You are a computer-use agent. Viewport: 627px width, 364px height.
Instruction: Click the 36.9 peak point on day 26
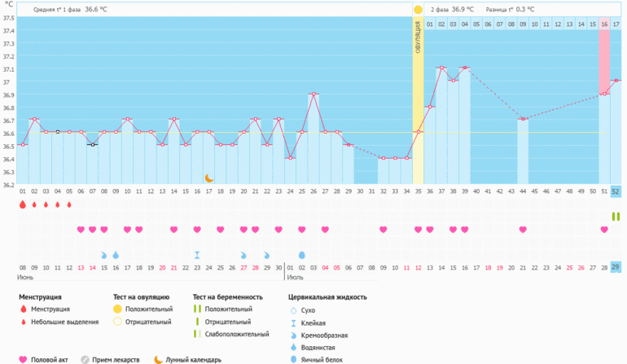313,94
